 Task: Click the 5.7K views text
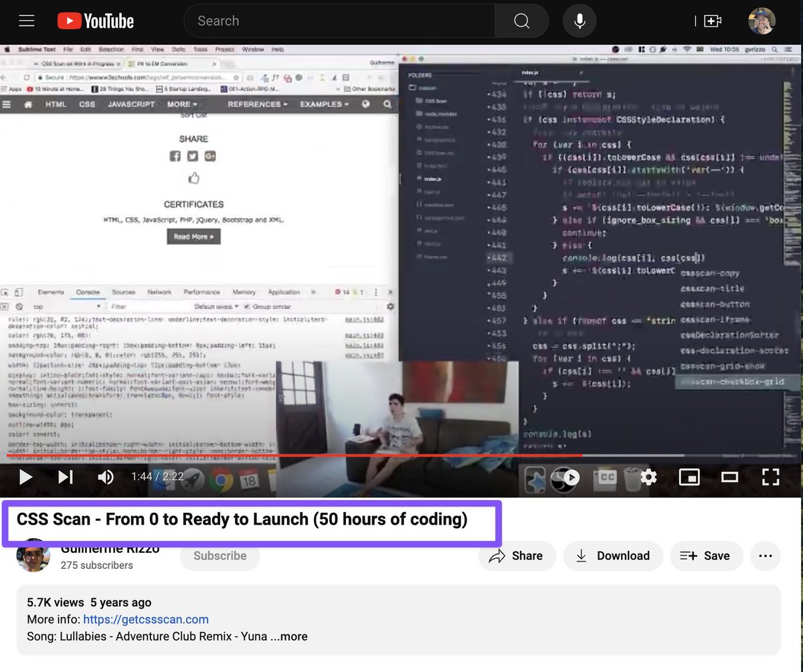pyautogui.click(x=56, y=602)
